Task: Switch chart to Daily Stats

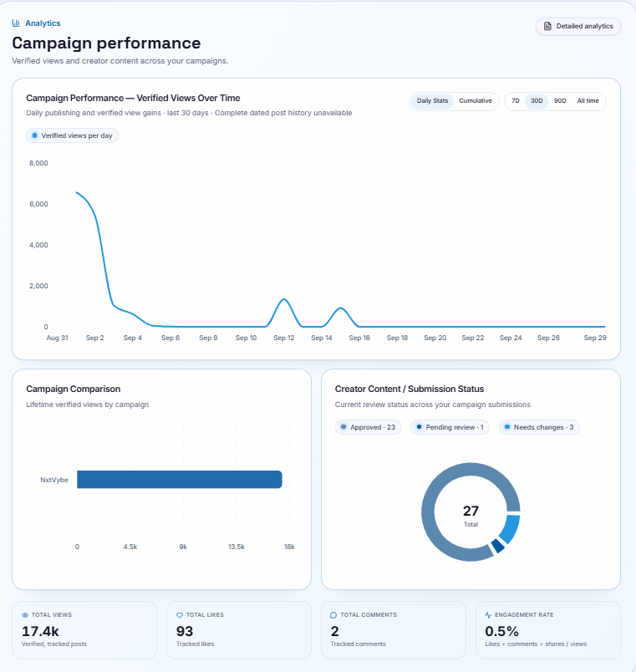Action: 432,100
